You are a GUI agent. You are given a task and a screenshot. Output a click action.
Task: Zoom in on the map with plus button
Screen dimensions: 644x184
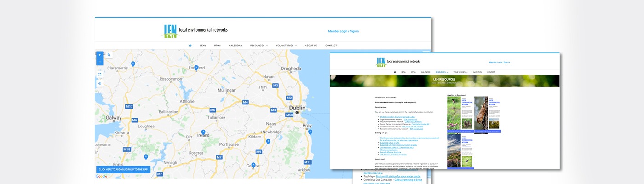pos(100,55)
